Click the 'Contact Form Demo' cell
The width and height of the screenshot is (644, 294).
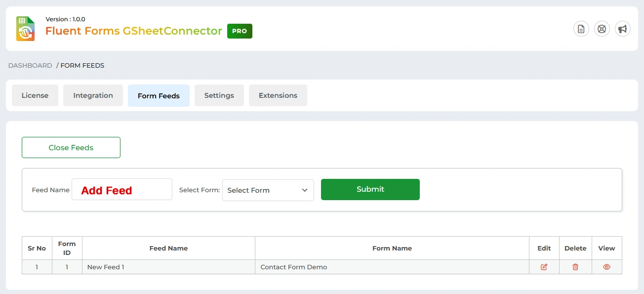coord(392,267)
